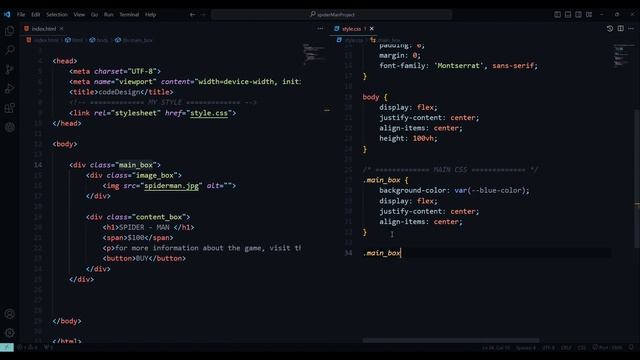The width and height of the screenshot is (640, 360).
Task: Open timeline history icon in style.css group
Action: [610, 29]
